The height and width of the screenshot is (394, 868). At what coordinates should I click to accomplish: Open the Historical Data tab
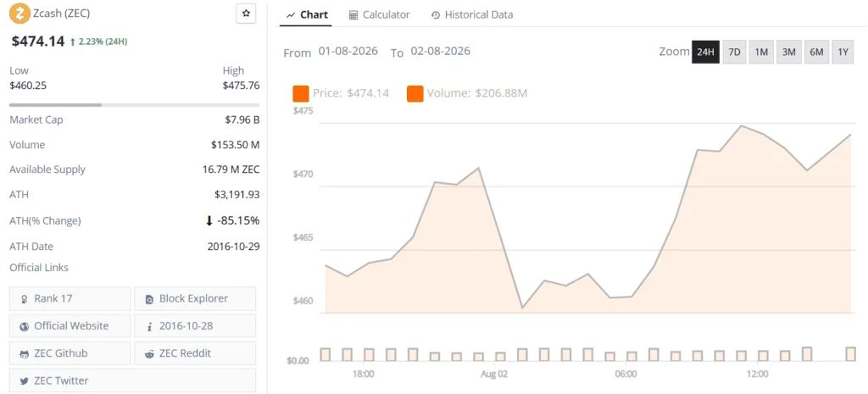(471, 15)
